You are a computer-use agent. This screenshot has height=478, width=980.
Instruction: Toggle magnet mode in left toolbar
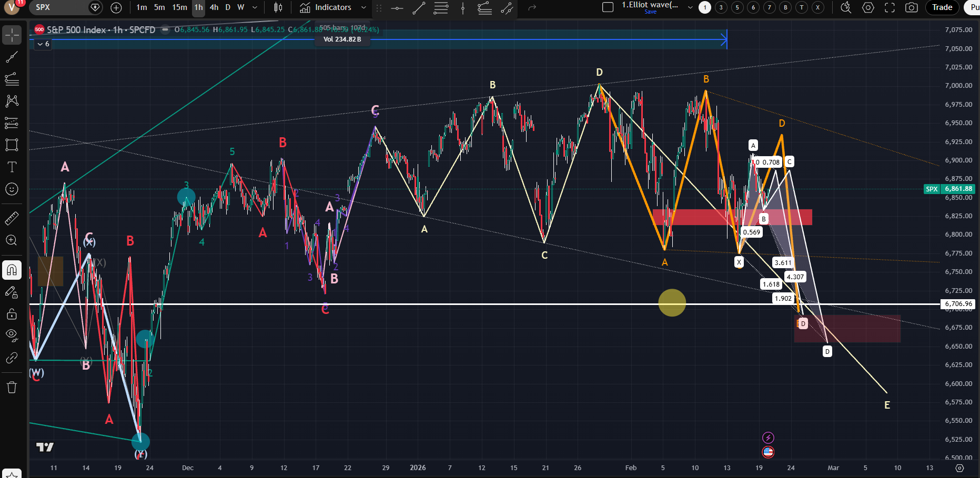click(12, 270)
